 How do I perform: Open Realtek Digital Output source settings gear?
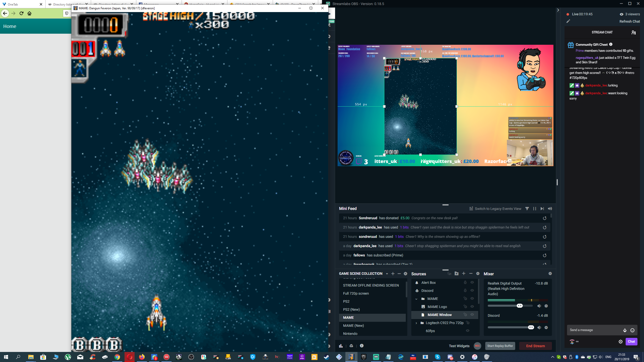tap(546, 306)
